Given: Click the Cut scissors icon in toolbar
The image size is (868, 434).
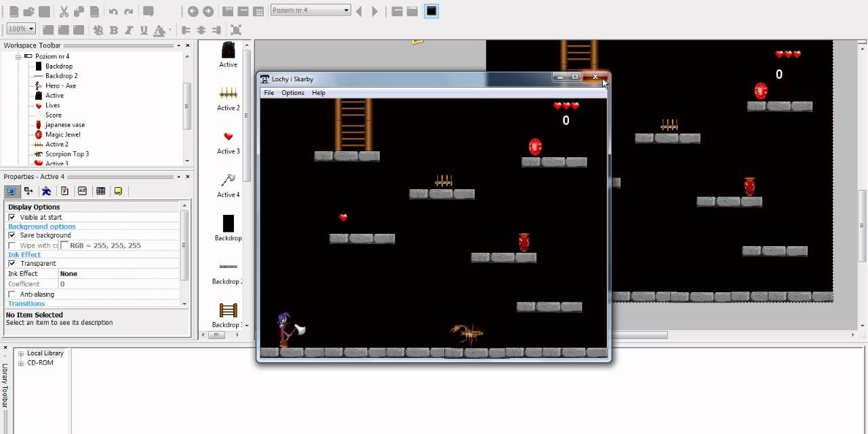Looking at the screenshot, I should pos(64,12).
